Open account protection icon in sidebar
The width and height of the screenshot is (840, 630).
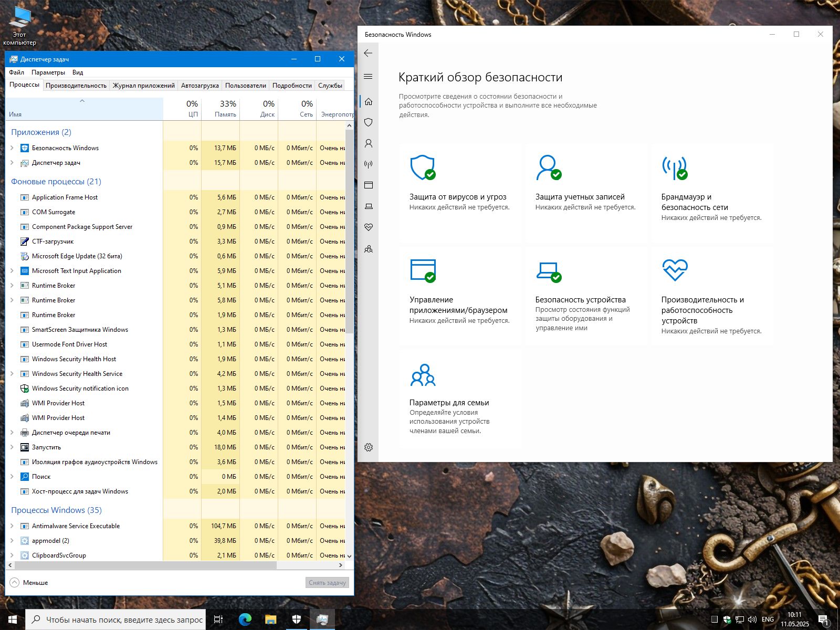(368, 143)
